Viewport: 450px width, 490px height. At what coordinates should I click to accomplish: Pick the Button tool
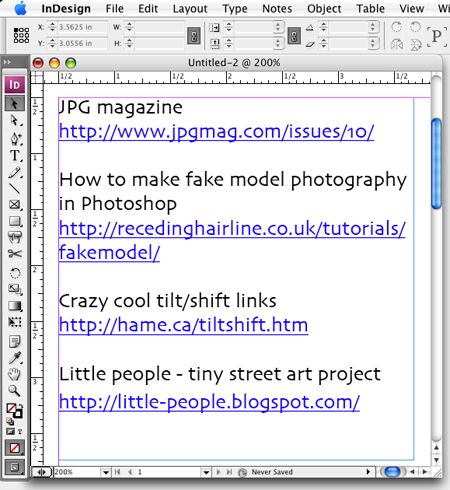click(x=14, y=237)
